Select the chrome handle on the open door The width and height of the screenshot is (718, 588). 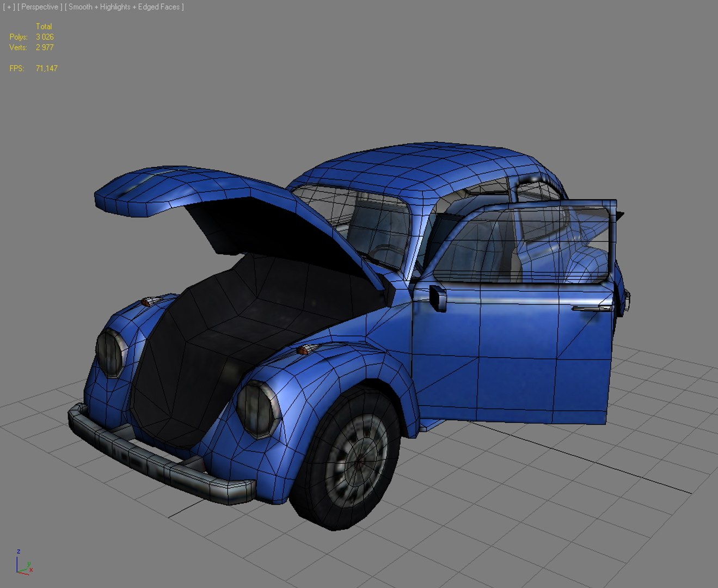tap(592, 309)
